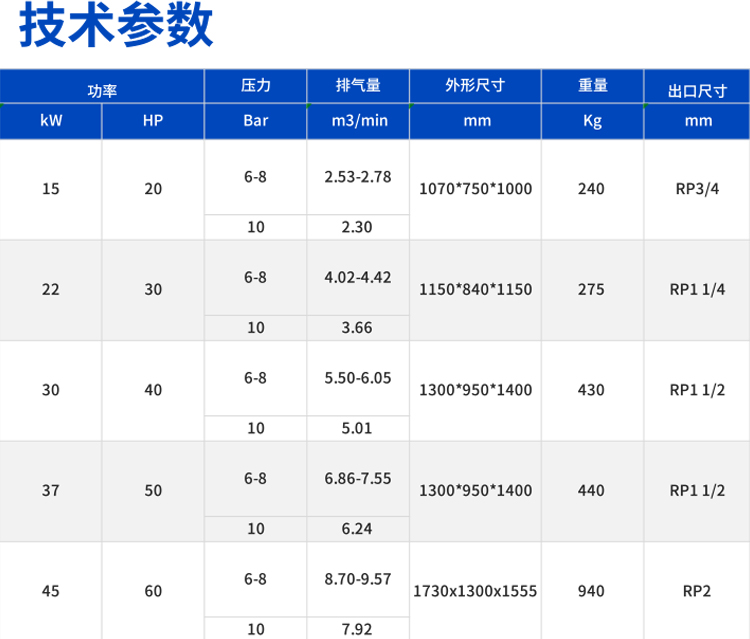Click the 275 weight value
Image resolution: width=750 pixels, height=639 pixels.
click(592, 290)
